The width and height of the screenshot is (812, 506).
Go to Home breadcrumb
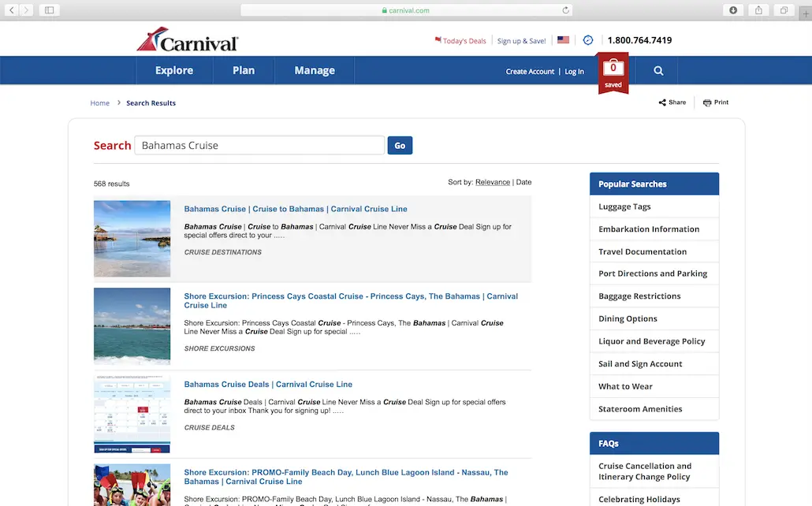click(x=100, y=103)
